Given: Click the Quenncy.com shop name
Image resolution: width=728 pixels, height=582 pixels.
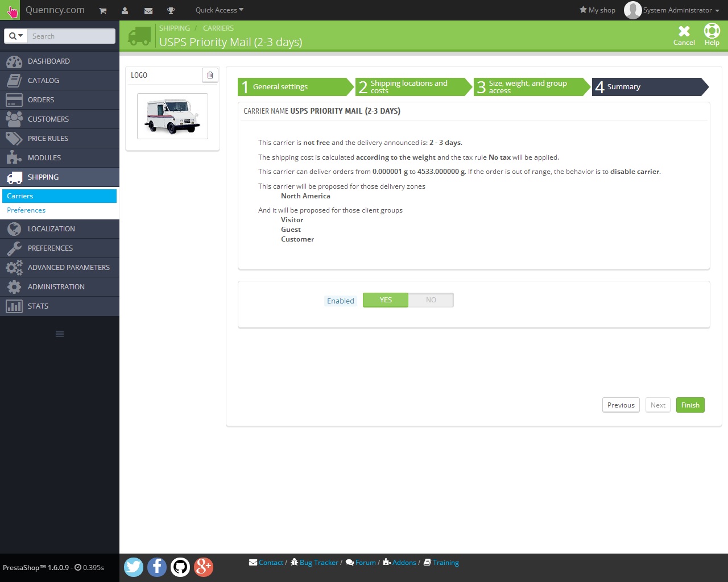Looking at the screenshot, I should (x=55, y=10).
